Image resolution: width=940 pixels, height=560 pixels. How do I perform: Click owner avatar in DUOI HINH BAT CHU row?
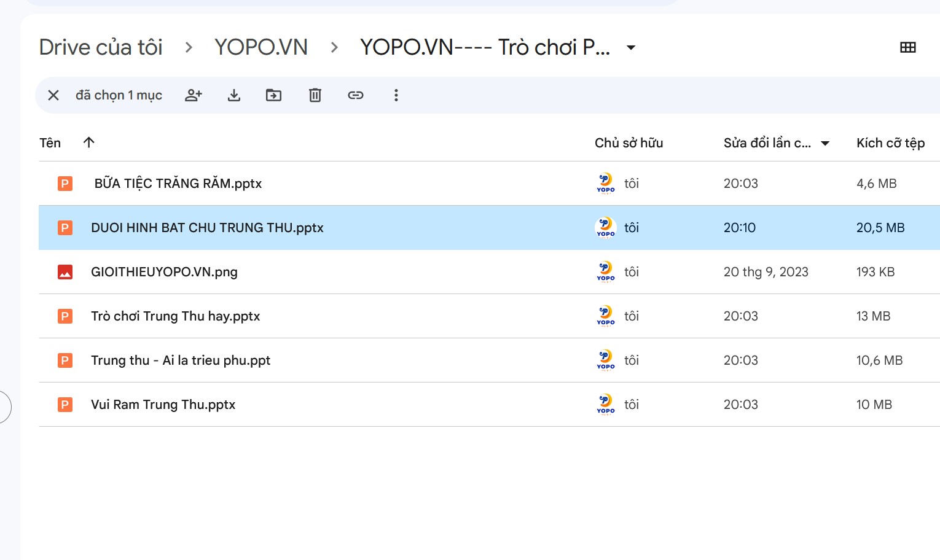pyautogui.click(x=606, y=228)
